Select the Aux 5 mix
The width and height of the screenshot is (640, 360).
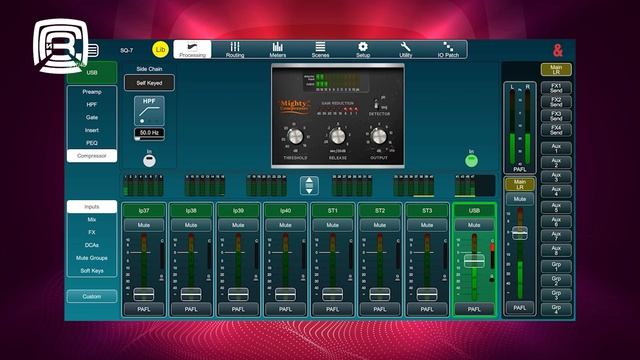(556, 207)
